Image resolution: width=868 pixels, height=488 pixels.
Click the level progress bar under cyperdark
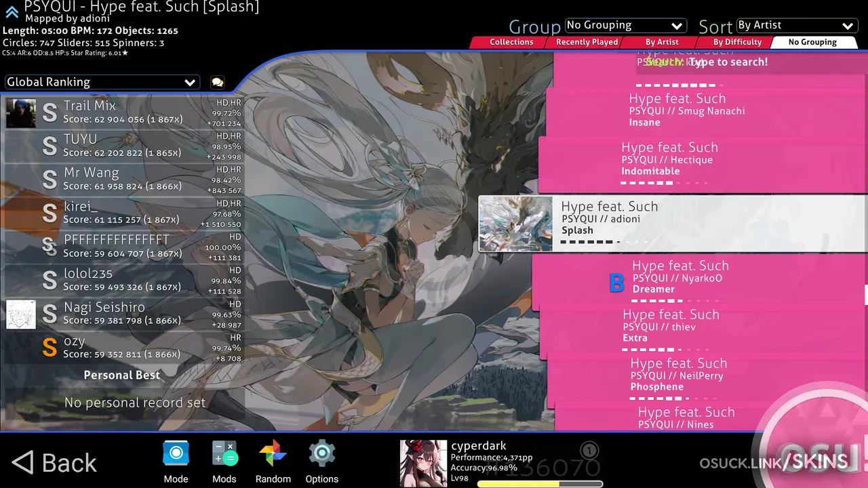(540, 484)
